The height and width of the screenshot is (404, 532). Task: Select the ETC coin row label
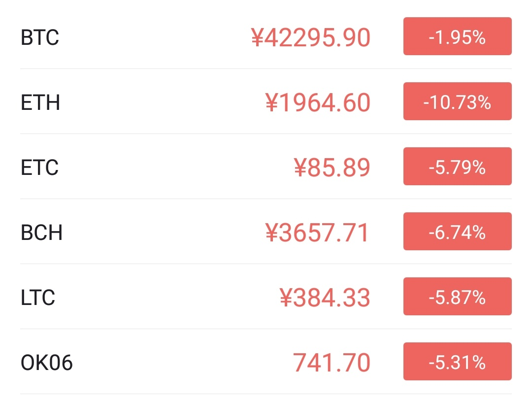[x=40, y=168]
